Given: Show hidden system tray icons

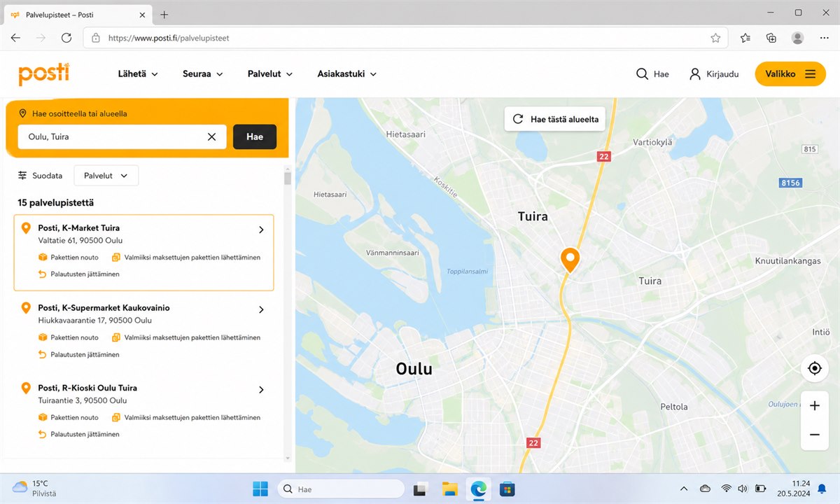Looking at the screenshot, I should (684, 489).
